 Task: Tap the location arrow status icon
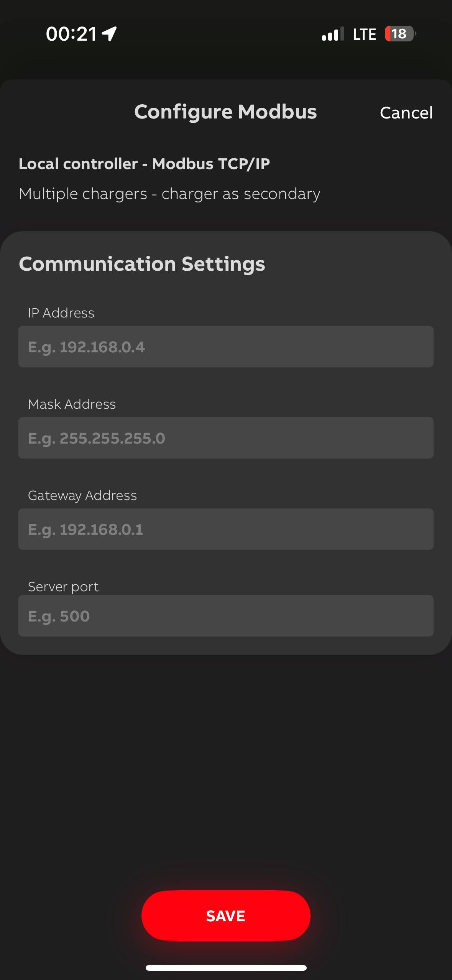[x=109, y=34]
